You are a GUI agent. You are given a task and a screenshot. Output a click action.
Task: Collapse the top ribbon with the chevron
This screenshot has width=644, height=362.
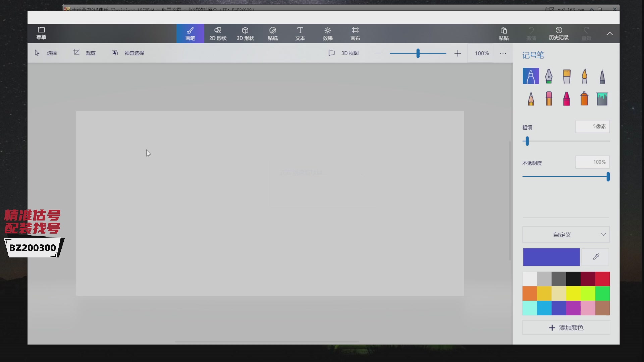pyautogui.click(x=609, y=34)
